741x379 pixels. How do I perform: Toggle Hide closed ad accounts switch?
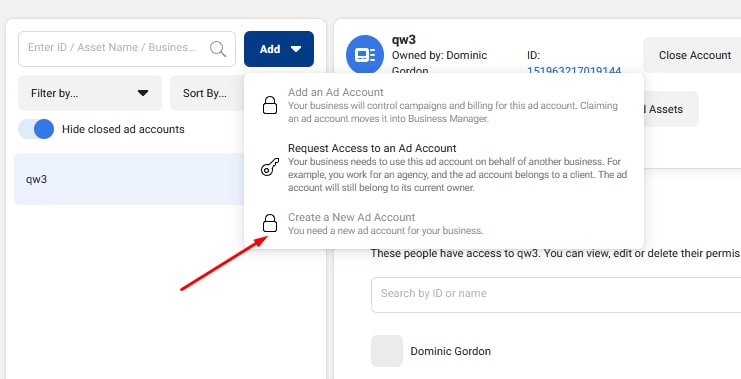36,129
